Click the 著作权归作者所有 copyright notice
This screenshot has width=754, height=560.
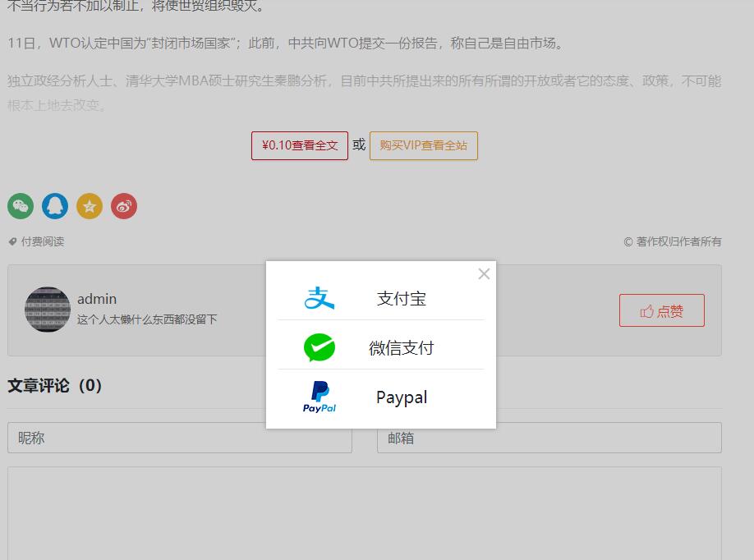pyautogui.click(x=672, y=241)
